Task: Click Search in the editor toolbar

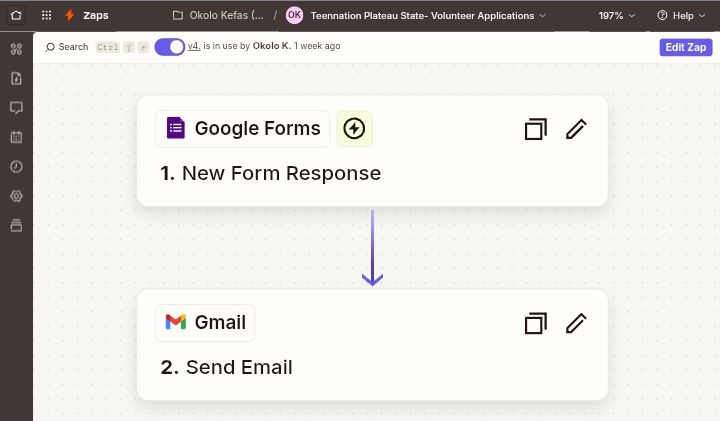Action: pos(67,47)
